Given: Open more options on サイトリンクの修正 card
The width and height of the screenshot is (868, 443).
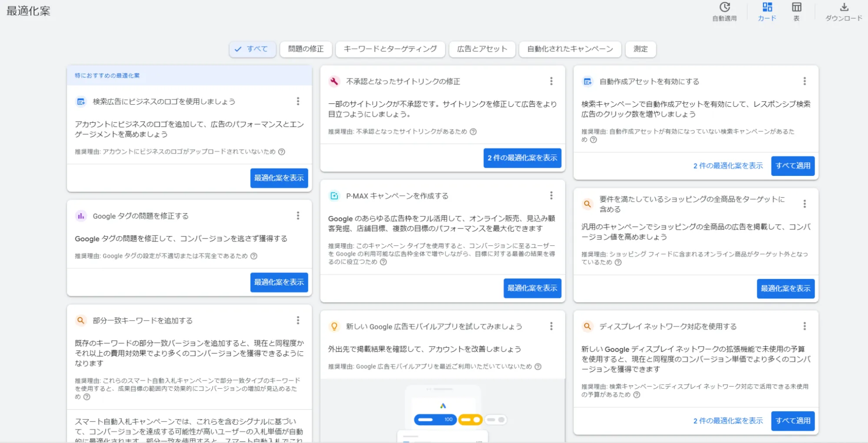Looking at the screenshot, I should pos(551,81).
